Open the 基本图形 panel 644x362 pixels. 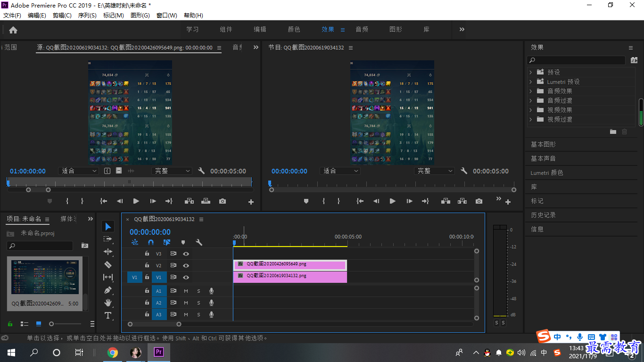(543, 144)
